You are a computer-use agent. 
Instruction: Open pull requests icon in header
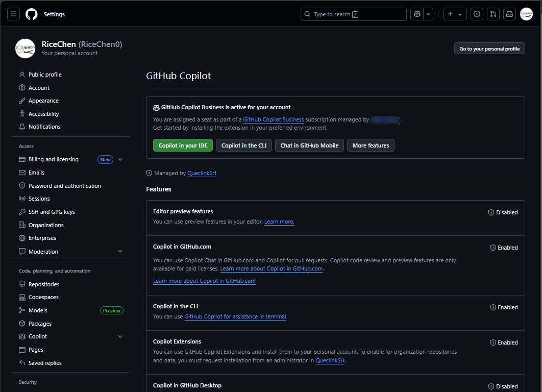click(494, 14)
